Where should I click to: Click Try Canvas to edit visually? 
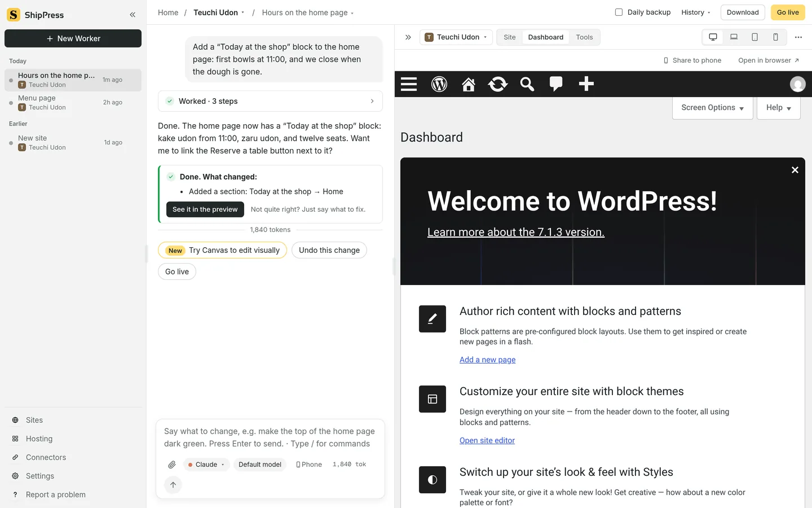pyautogui.click(x=222, y=250)
